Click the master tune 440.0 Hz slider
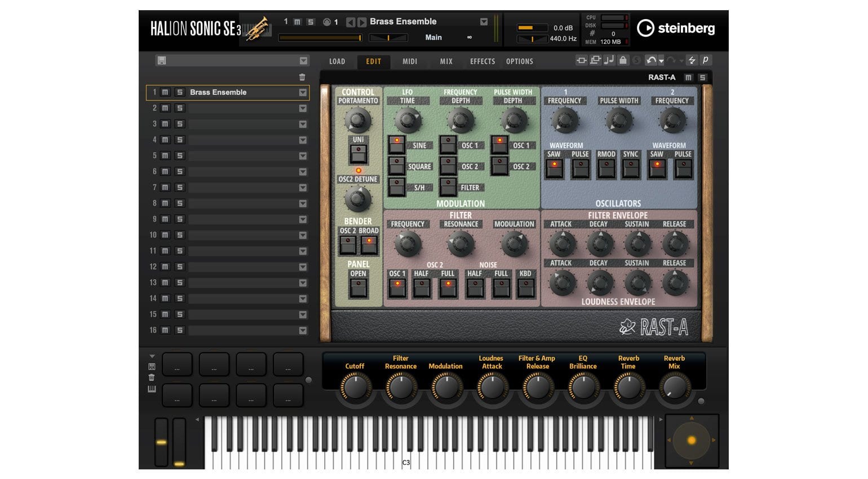Screen dimensions: 868x479 point(533,39)
